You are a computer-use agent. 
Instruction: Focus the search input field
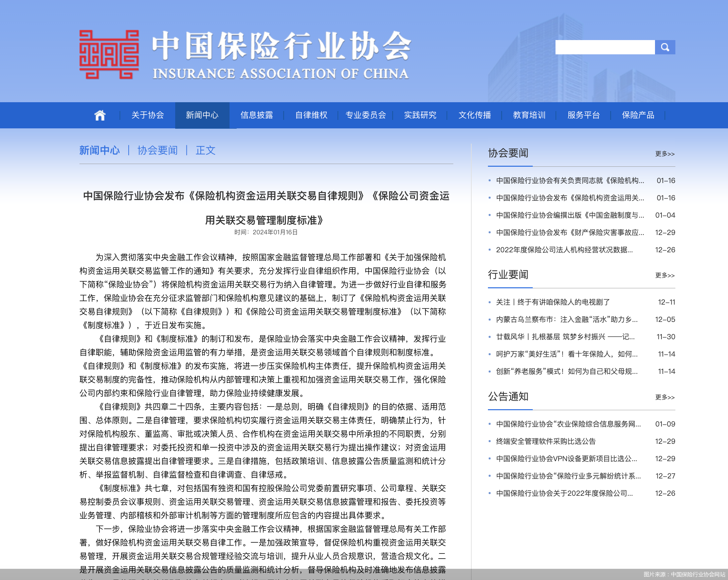pyautogui.click(x=605, y=47)
